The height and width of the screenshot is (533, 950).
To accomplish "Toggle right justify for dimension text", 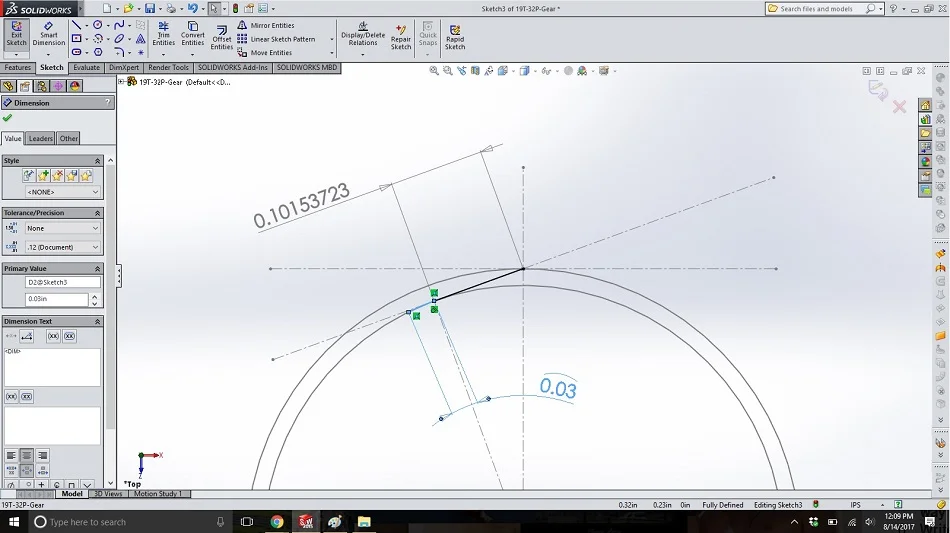I will tap(42, 455).
